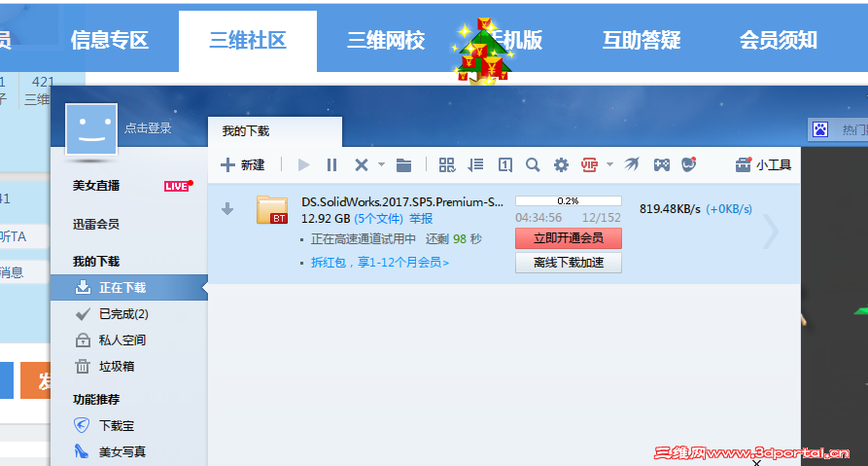The image size is (868, 466).
Task: Click the New task plus button
Action: point(242,164)
